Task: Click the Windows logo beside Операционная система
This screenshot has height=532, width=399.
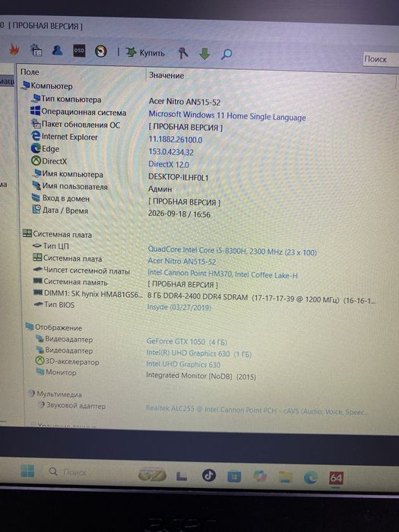Action: (35, 111)
